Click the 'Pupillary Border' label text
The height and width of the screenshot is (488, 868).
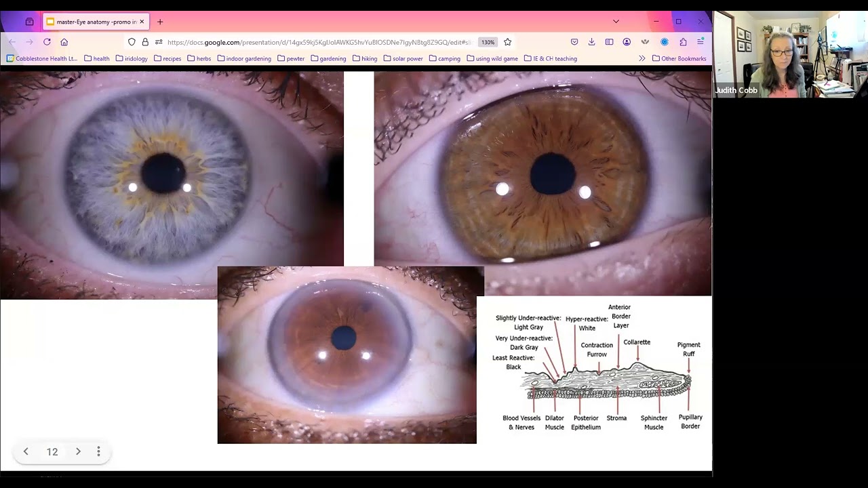690,422
